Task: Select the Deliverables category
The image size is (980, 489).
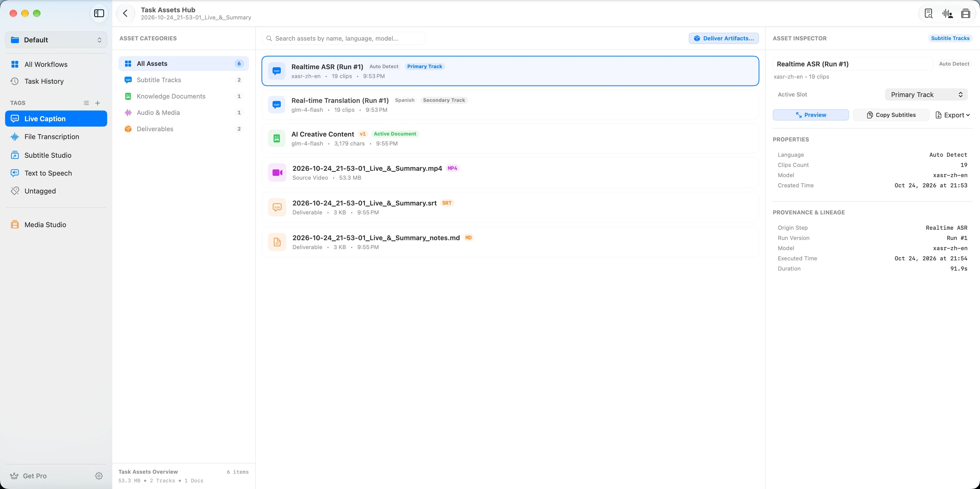Action: pos(184,129)
